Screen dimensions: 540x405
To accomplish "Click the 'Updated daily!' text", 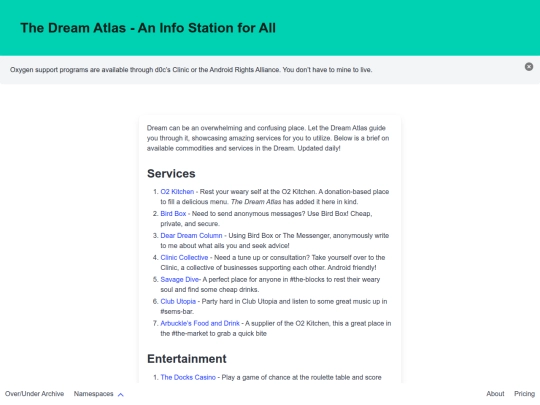I will tap(319, 148).
